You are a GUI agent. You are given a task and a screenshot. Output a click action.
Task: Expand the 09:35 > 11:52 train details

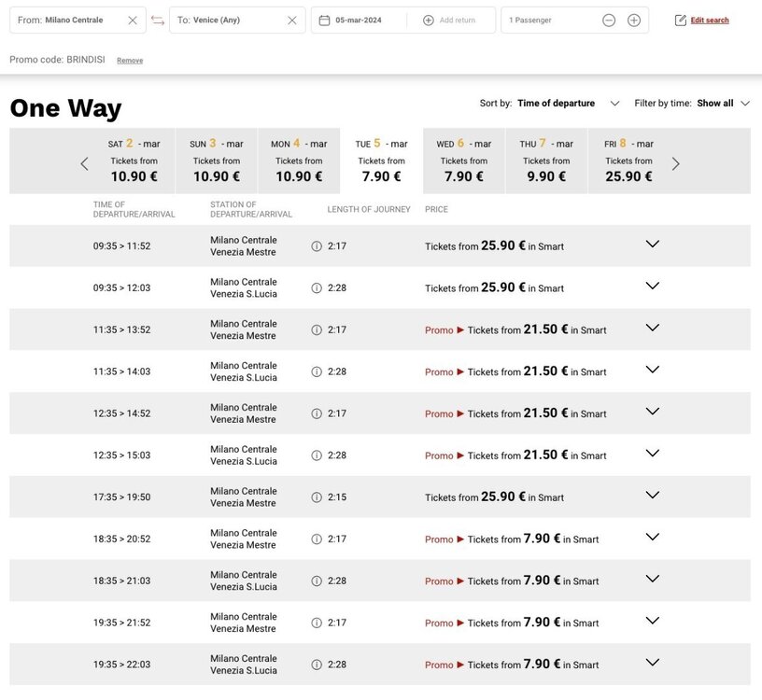pyautogui.click(x=653, y=245)
